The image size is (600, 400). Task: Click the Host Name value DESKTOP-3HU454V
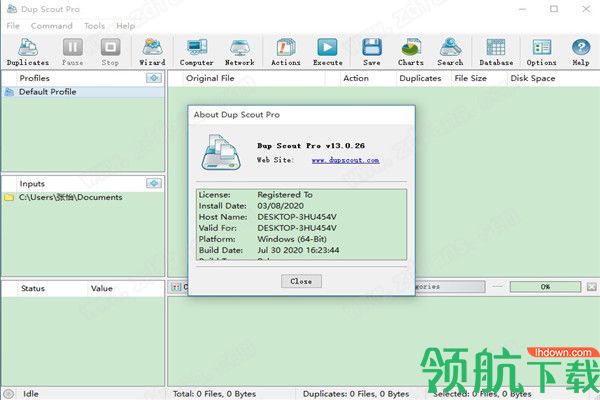tap(297, 217)
